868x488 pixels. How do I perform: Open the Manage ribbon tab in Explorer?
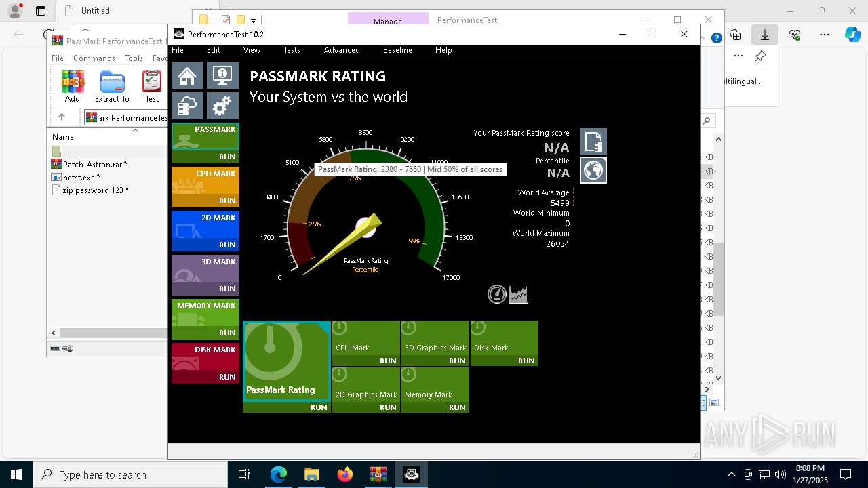(x=388, y=21)
